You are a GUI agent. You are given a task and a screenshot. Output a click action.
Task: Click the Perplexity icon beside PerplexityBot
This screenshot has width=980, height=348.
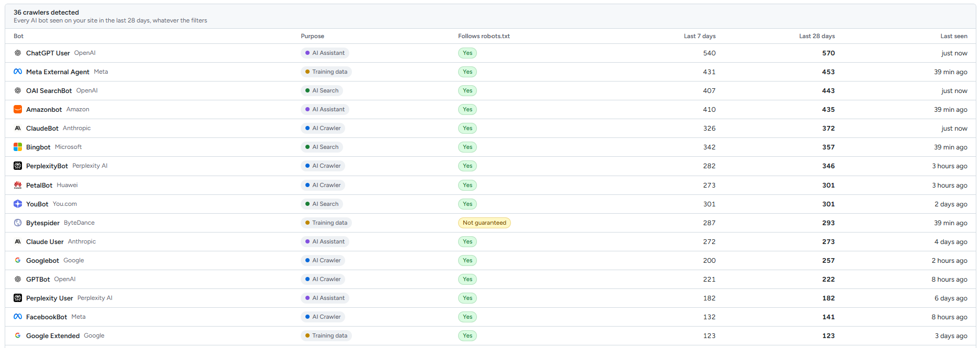click(x=18, y=166)
